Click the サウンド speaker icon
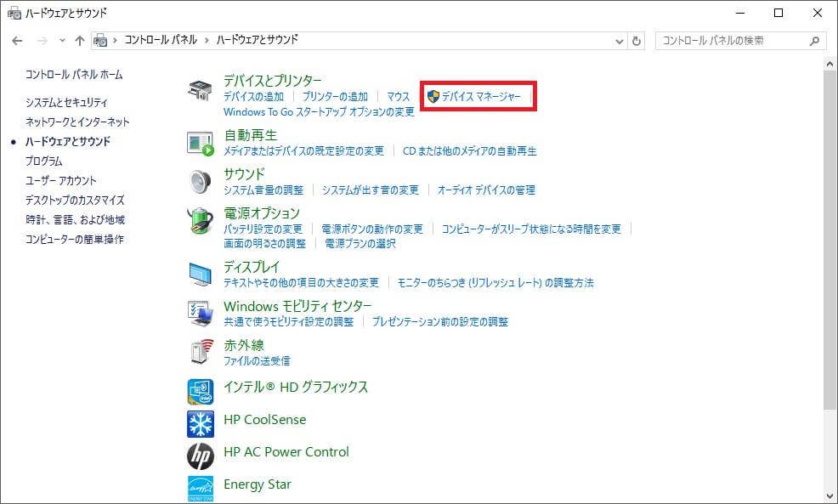Screen dimensions: 838x504 (x=201, y=182)
